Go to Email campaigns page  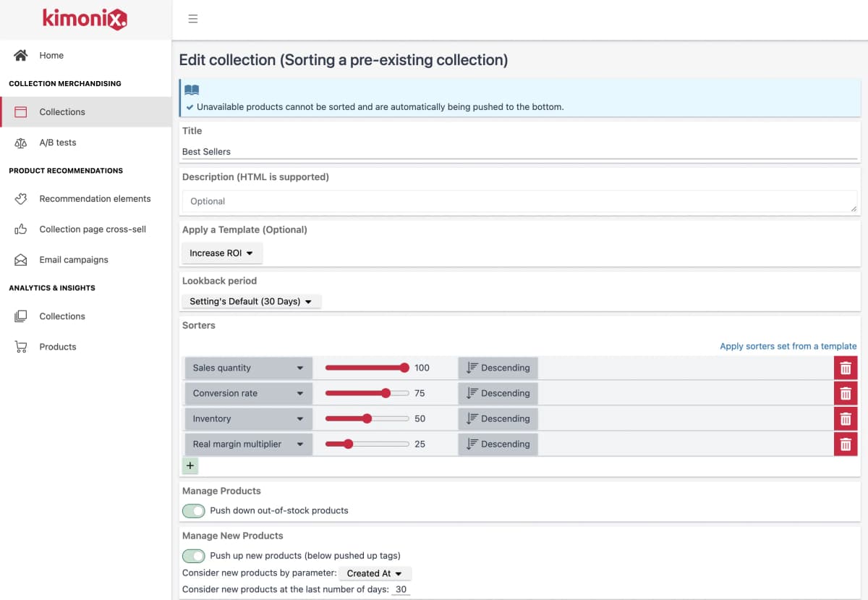pos(73,260)
